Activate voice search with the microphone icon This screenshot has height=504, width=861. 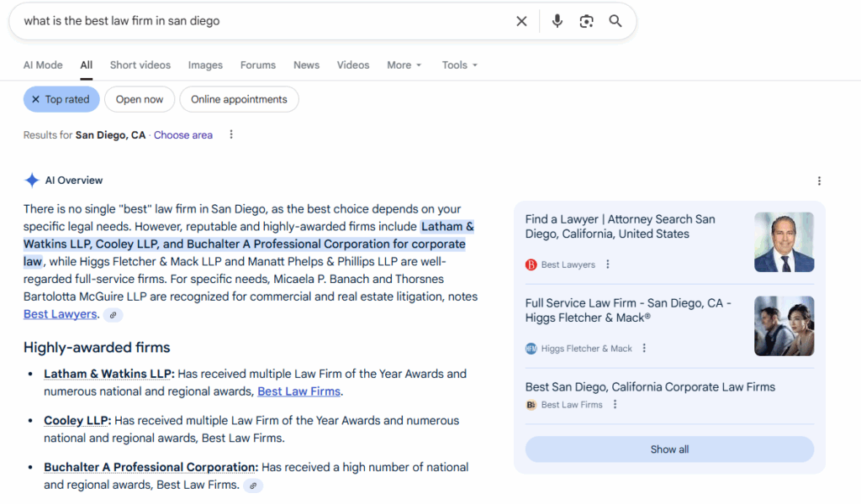pos(557,21)
